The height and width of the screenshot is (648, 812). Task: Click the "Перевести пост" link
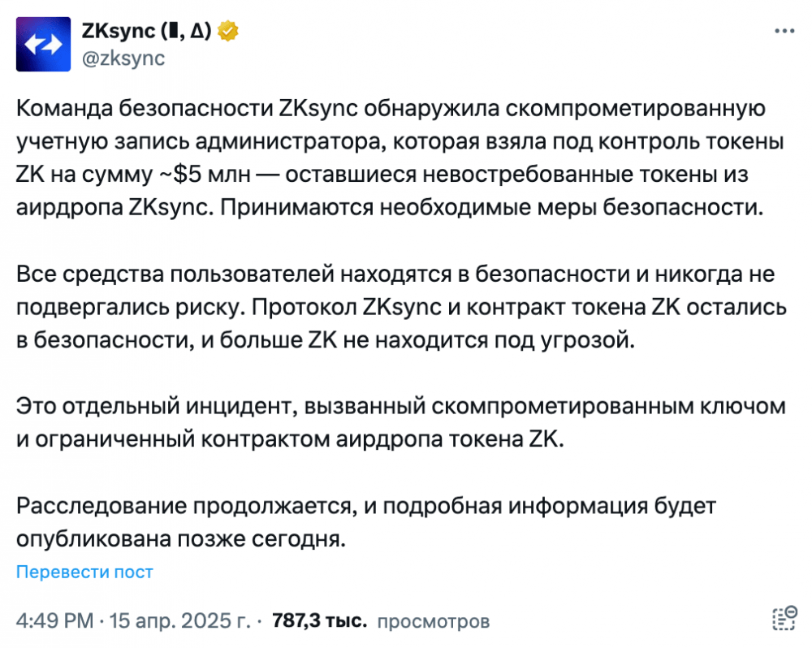click(84, 572)
